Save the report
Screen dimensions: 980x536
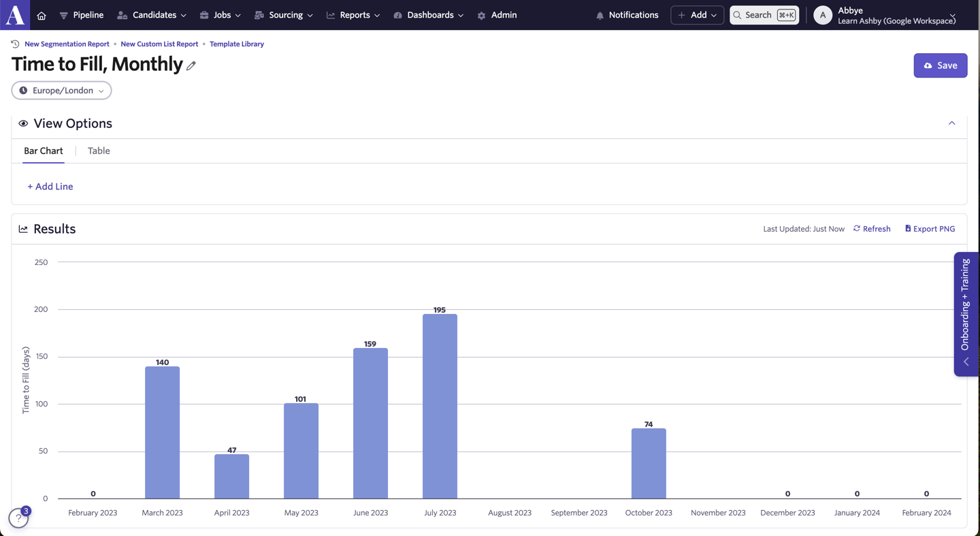coord(941,65)
